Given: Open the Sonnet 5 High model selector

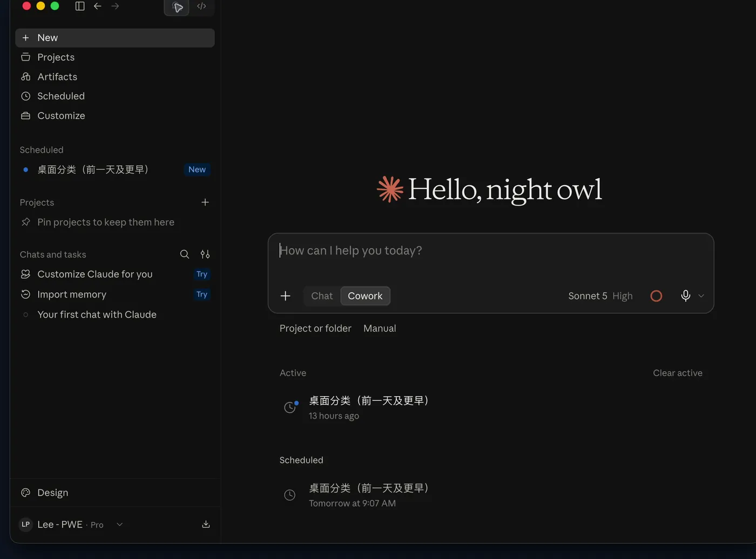Looking at the screenshot, I should tap(600, 296).
